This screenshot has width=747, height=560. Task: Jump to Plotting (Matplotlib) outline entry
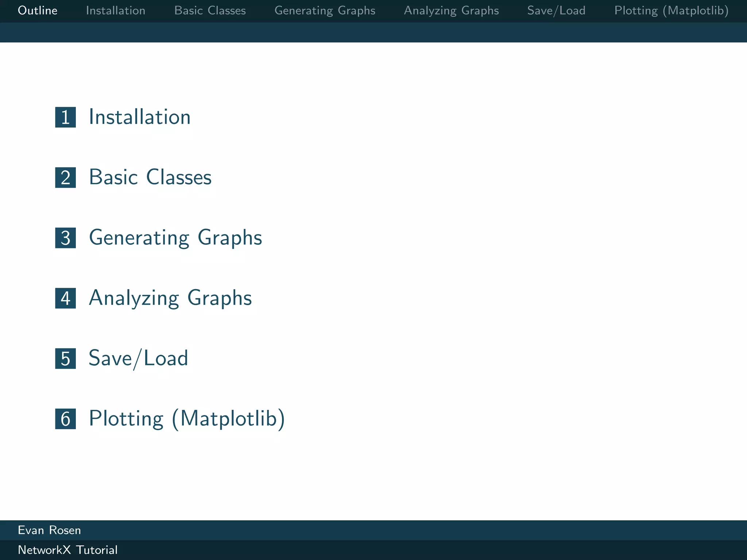point(187,419)
